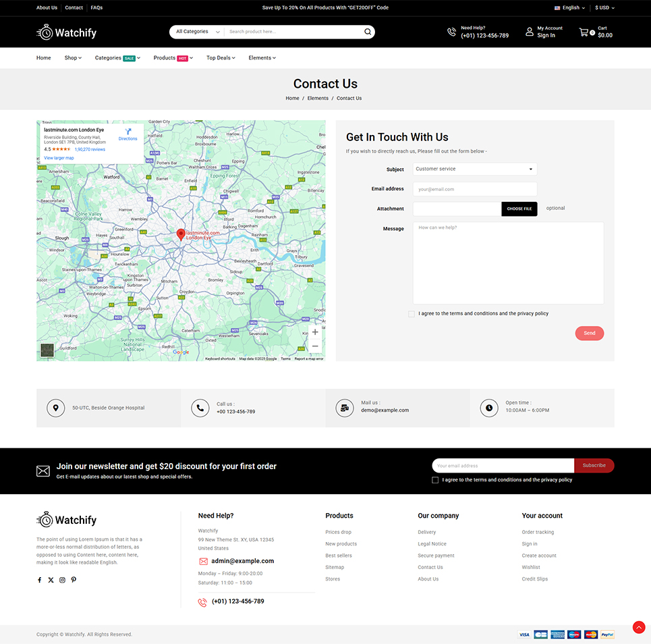This screenshot has height=644, width=651.
Task: Open the Facebook social icon in footer
Action: point(39,580)
